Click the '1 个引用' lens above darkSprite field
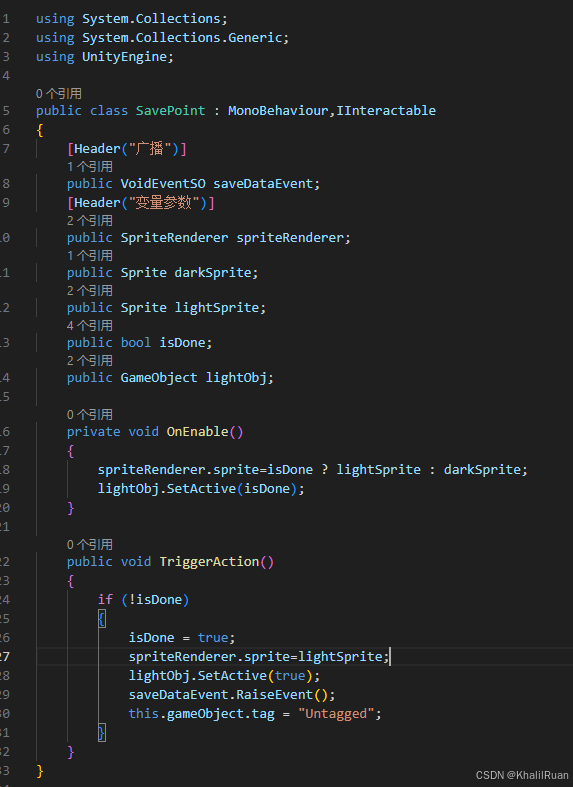 click(x=89, y=255)
